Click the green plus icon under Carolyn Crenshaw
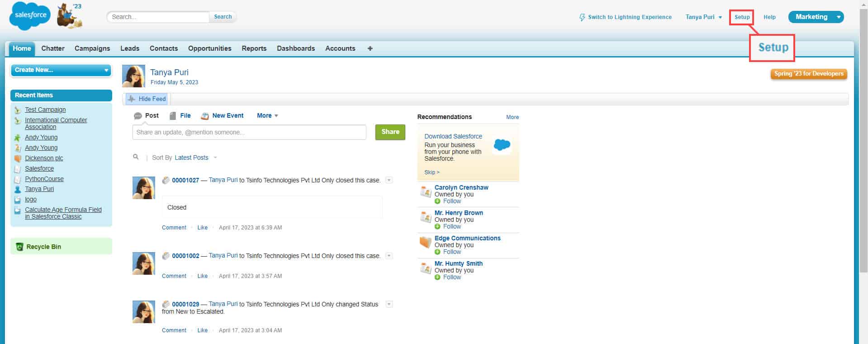The height and width of the screenshot is (344, 868). [x=437, y=201]
